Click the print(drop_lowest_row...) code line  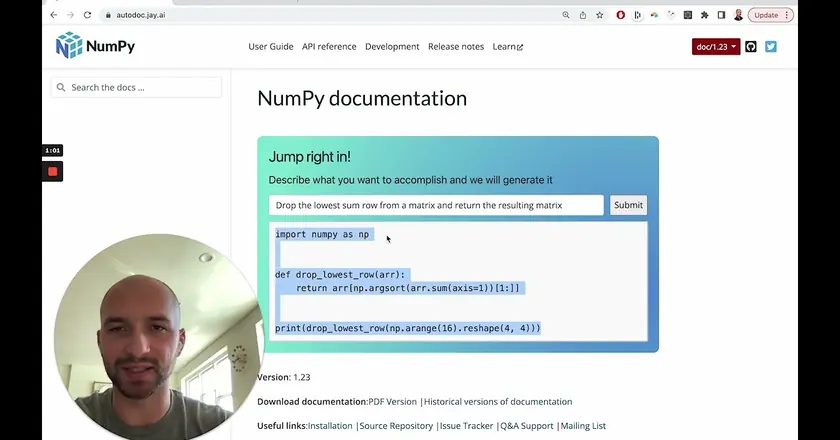(x=408, y=328)
